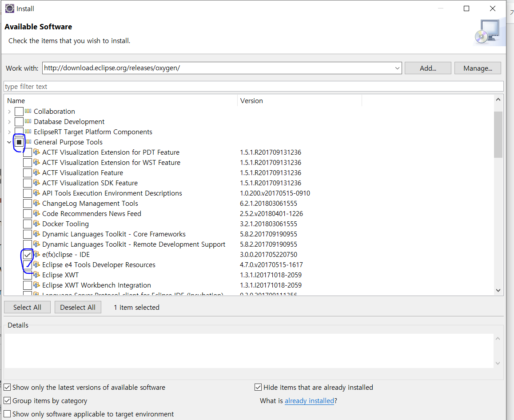This screenshot has height=420, width=514.
Task: Click the software list scroll down arrow
Action: pos(498,290)
